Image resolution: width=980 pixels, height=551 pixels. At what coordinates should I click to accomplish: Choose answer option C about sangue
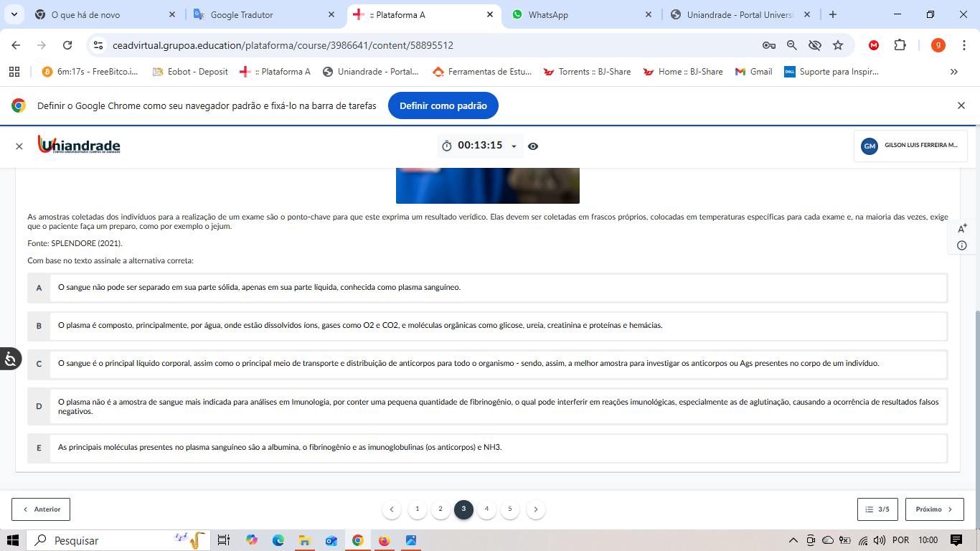(39, 364)
